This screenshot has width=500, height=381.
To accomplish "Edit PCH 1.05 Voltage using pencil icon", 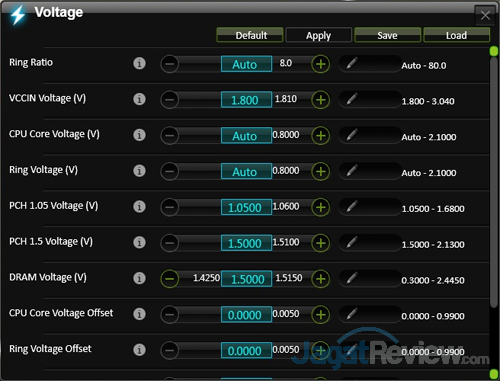I will (352, 206).
